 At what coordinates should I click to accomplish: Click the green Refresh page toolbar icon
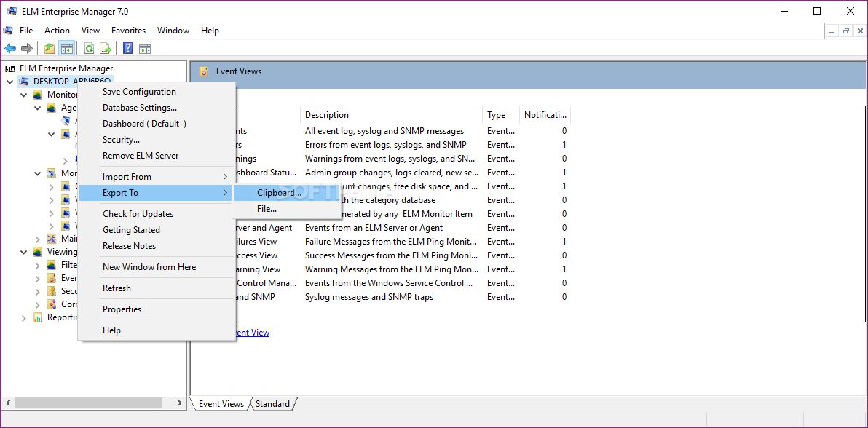(89, 49)
